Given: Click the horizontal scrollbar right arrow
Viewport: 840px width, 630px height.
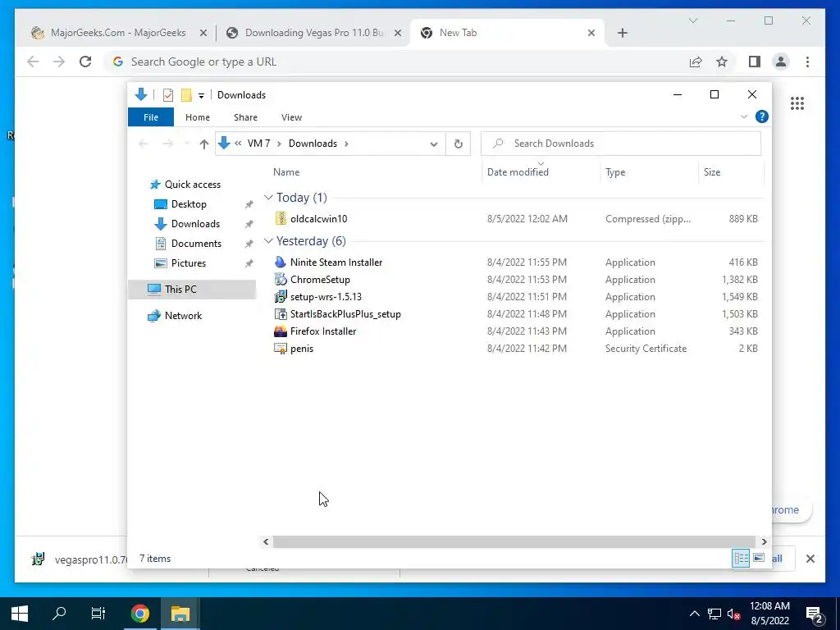Looking at the screenshot, I should (764, 541).
